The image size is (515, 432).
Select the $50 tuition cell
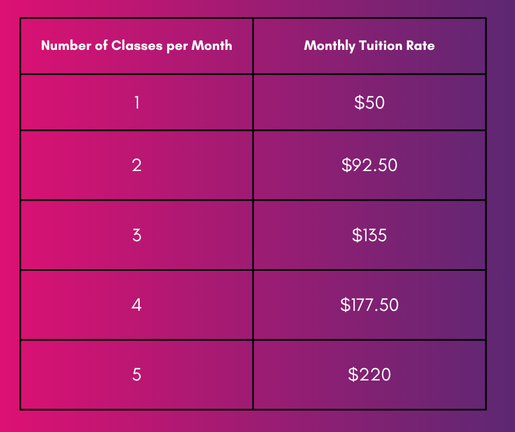click(x=369, y=102)
